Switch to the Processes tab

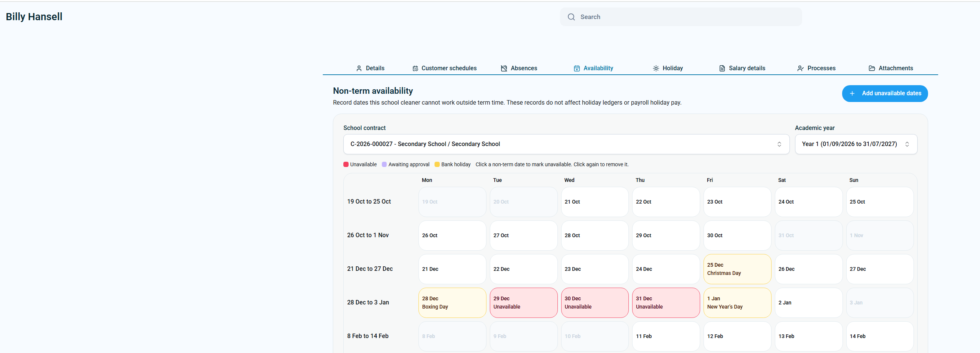click(816, 68)
